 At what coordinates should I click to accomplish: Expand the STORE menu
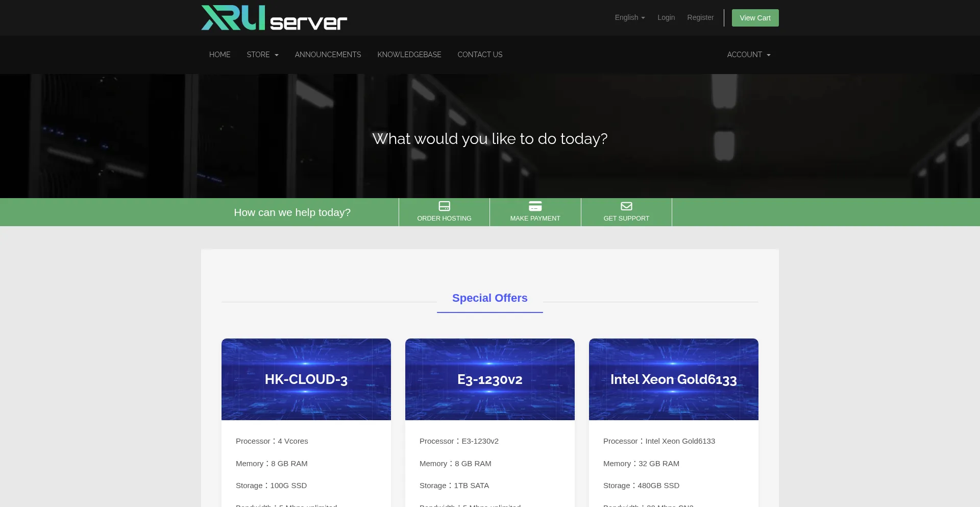tap(262, 55)
